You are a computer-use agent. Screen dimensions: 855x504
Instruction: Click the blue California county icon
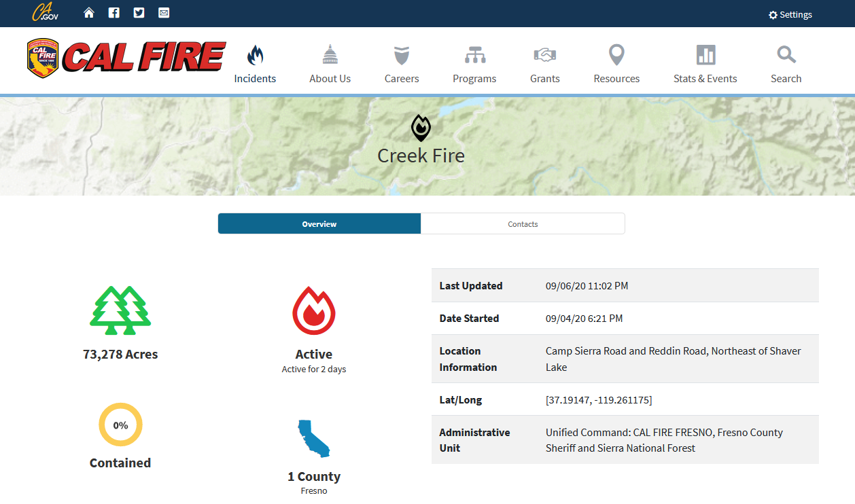tap(313, 438)
